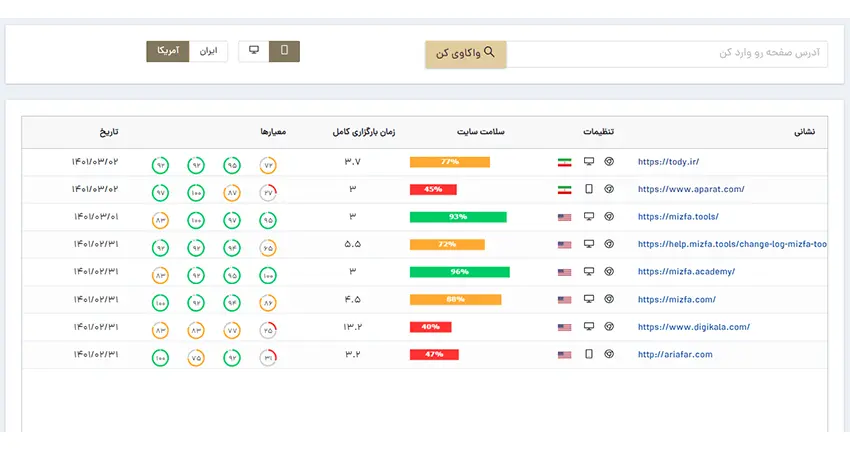Click load time ۴.۵ in mizfa.com row

352,299
